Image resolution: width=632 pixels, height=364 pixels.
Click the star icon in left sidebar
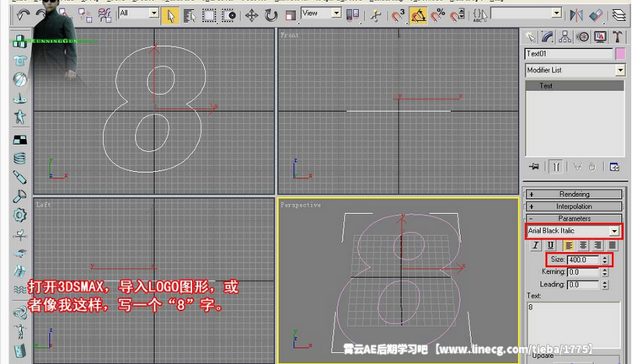click(x=19, y=117)
